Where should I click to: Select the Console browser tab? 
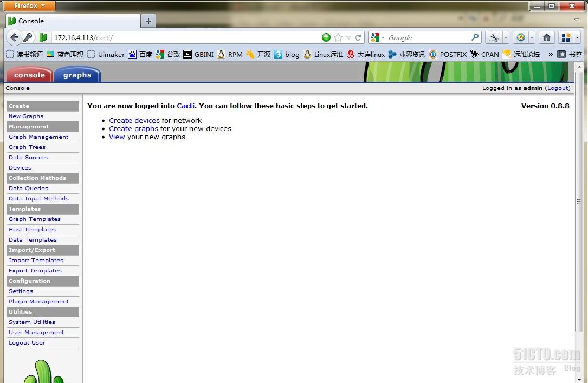click(73, 21)
